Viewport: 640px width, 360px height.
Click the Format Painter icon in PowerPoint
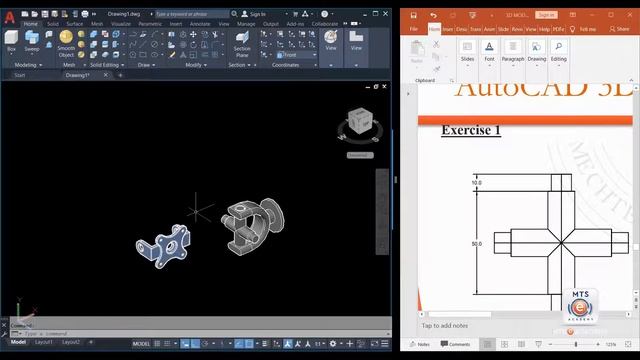[436, 69]
